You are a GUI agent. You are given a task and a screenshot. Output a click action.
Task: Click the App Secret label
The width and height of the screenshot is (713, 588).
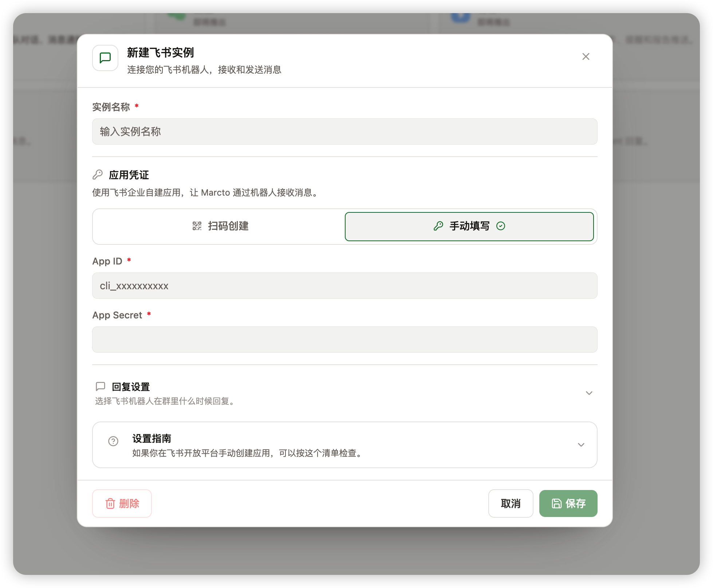[x=117, y=315]
